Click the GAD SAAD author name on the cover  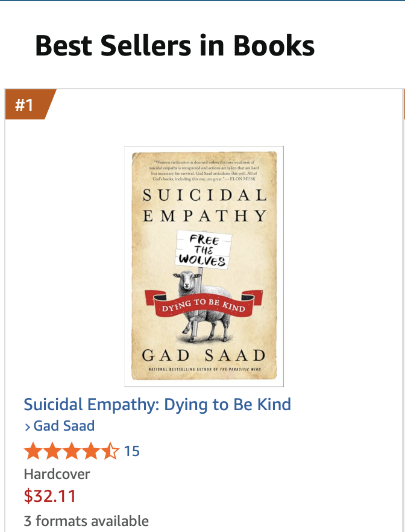pos(204,356)
